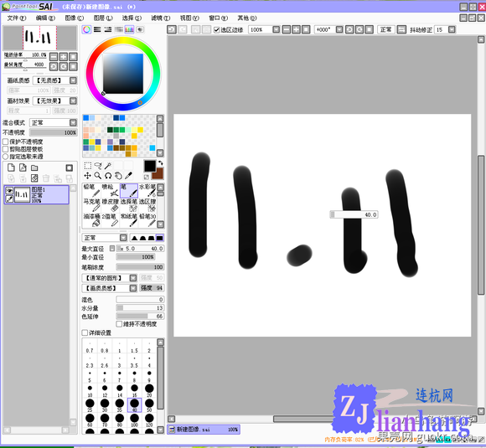Switch to the 新建图像.sai document tab
Viewport: 486px width, 448px height.
pos(204,430)
